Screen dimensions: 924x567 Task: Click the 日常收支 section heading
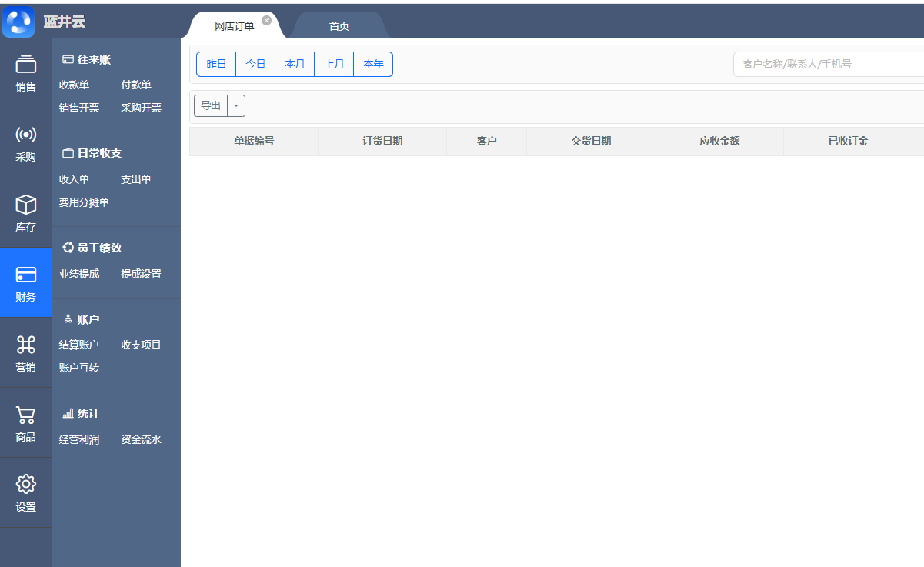pos(99,153)
